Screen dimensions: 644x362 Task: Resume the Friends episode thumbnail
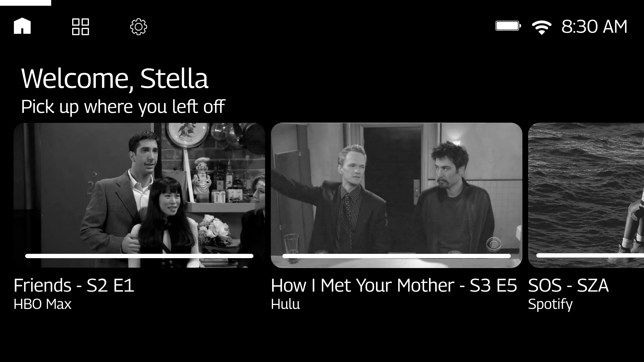(139, 195)
